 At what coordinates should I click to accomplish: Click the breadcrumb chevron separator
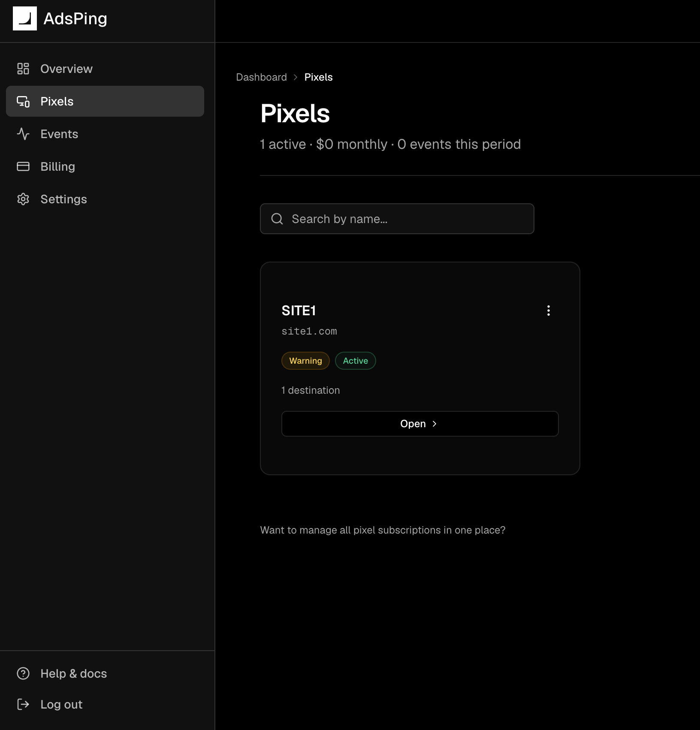tap(296, 77)
